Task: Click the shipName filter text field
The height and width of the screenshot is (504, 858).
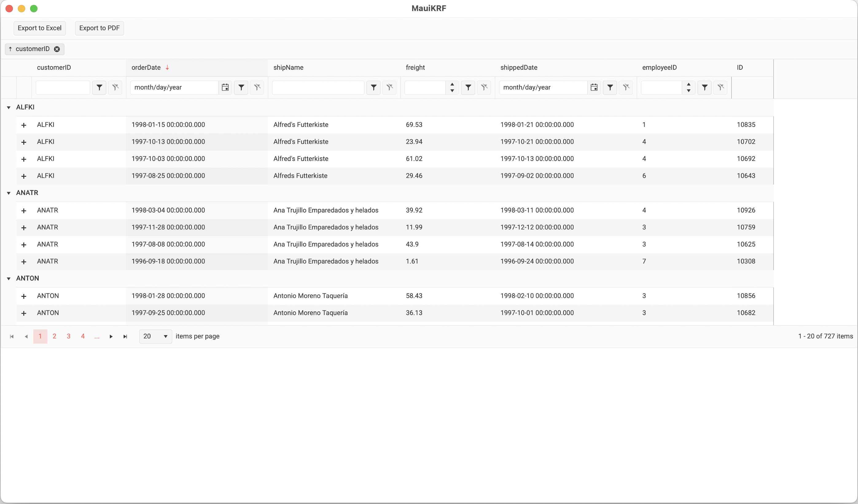Action: pyautogui.click(x=318, y=87)
